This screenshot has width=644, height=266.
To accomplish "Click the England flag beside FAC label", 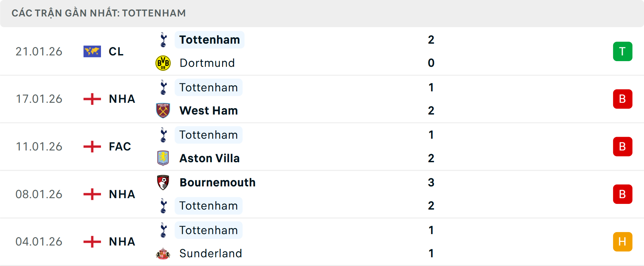I will 92,146.
